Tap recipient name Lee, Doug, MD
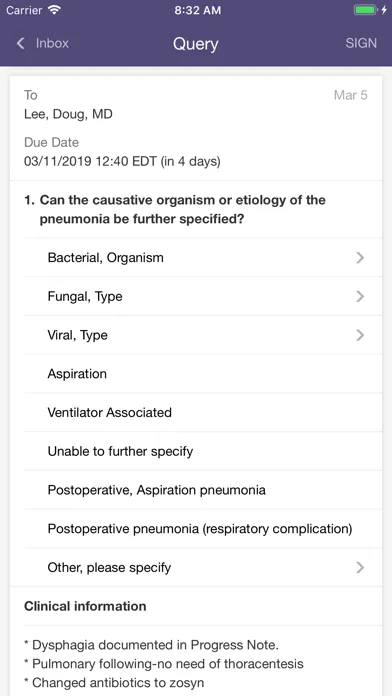The image size is (392, 696). pos(68,114)
